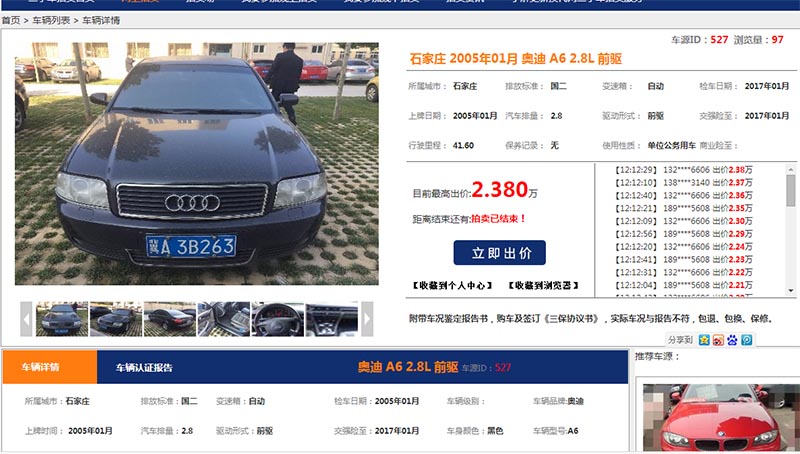Click the bid list scrollbar down arrow
Screen dimensions: 800x454
(791, 291)
